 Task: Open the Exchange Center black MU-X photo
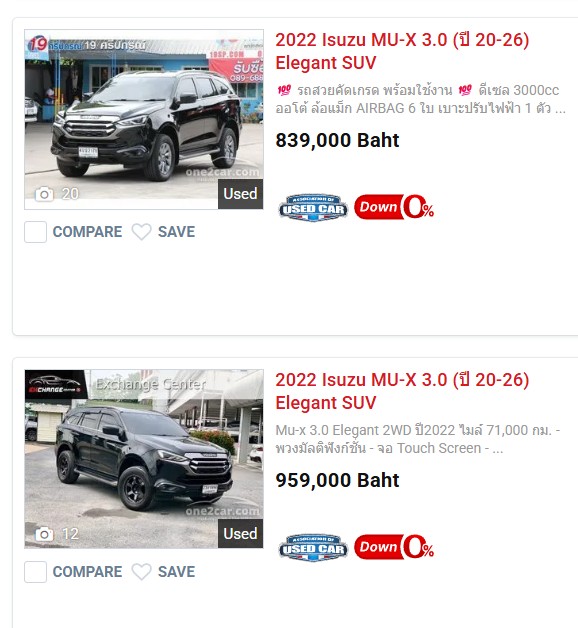[x=144, y=459]
